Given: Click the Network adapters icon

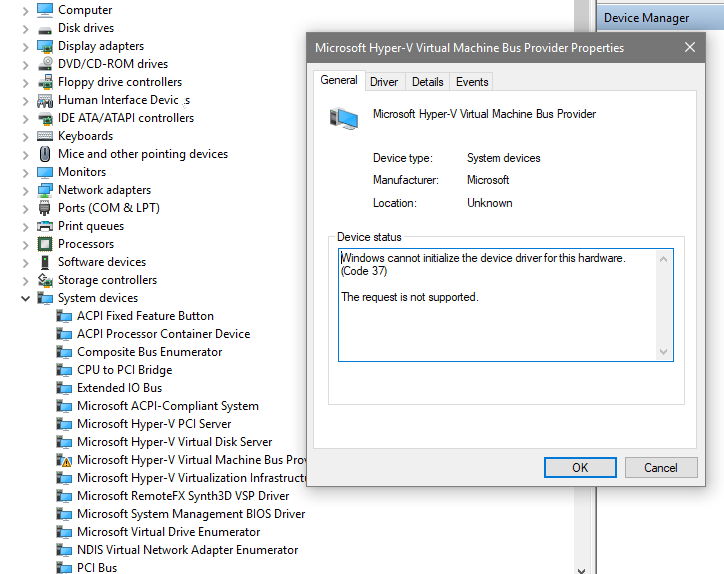Looking at the screenshot, I should point(45,190).
